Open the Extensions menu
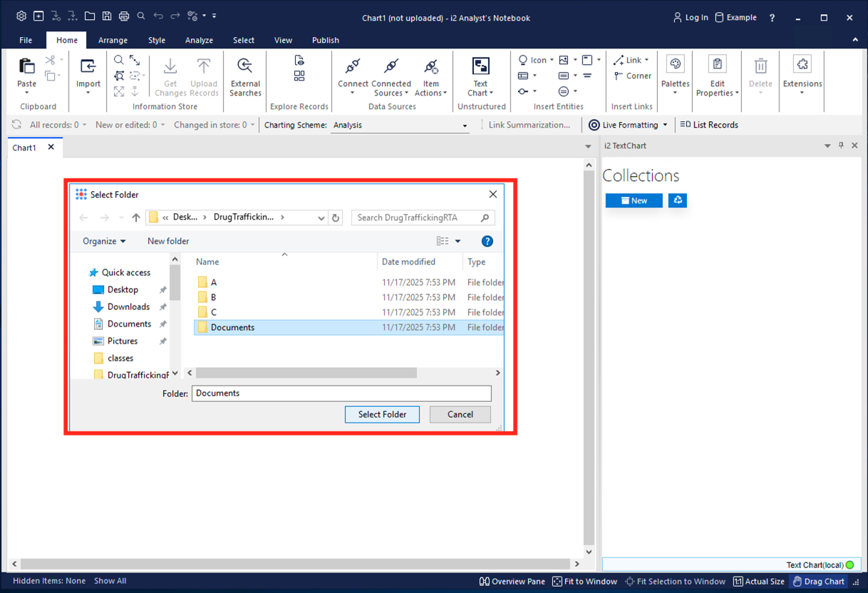Screen dimensions: 868x593 tap(802, 76)
